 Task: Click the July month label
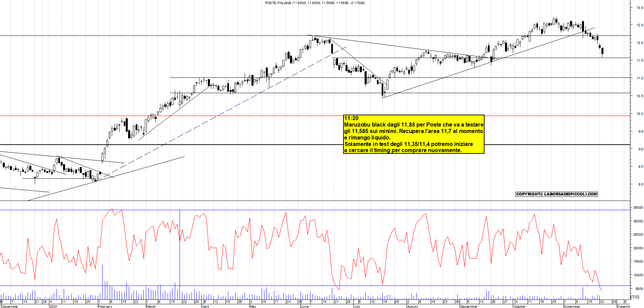[357, 306]
